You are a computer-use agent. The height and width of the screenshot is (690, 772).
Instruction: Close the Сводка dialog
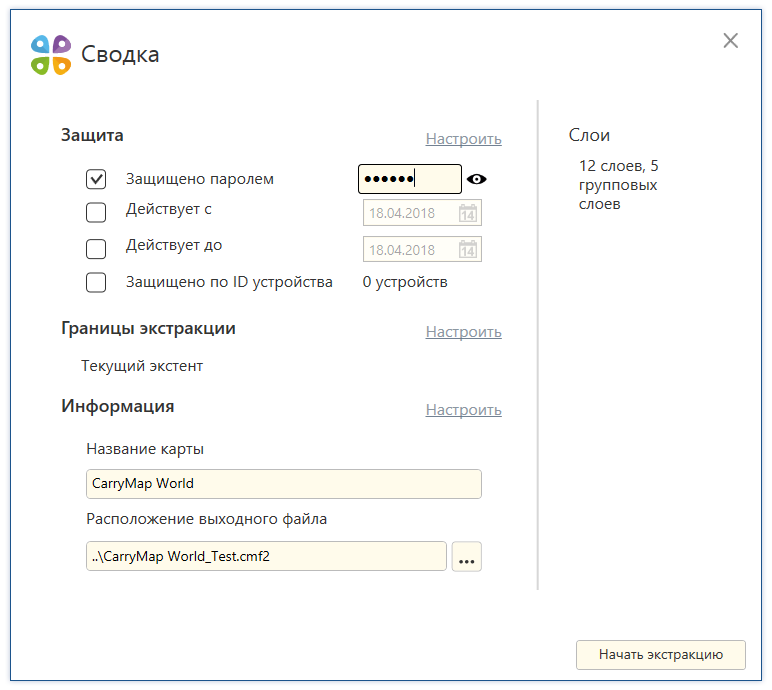(731, 40)
